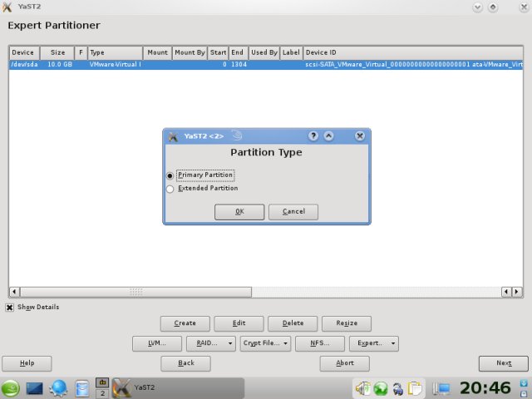The height and width of the screenshot is (399, 532).
Task: Switch to virtual desktop 1 in pager
Action: pyautogui.click(x=102, y=382)
